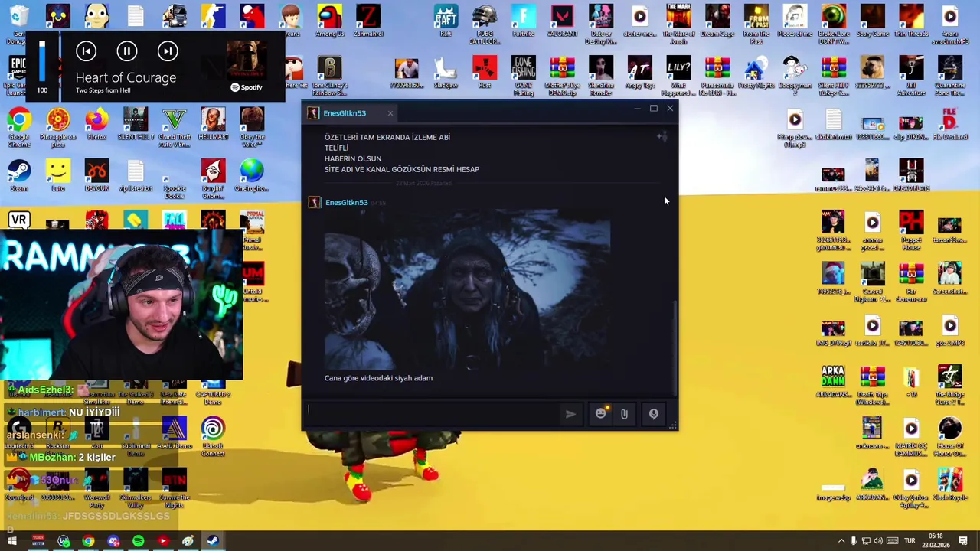This screenshot has height=551, width=980.
Task: Open the DREAD FLATS desktop icon
Action: tap(911, 176)
